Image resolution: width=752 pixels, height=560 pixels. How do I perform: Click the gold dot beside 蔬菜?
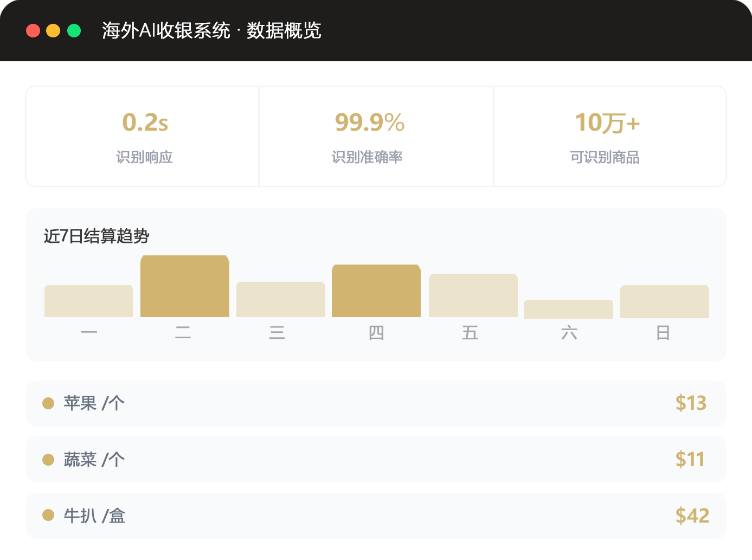(48, 460)
